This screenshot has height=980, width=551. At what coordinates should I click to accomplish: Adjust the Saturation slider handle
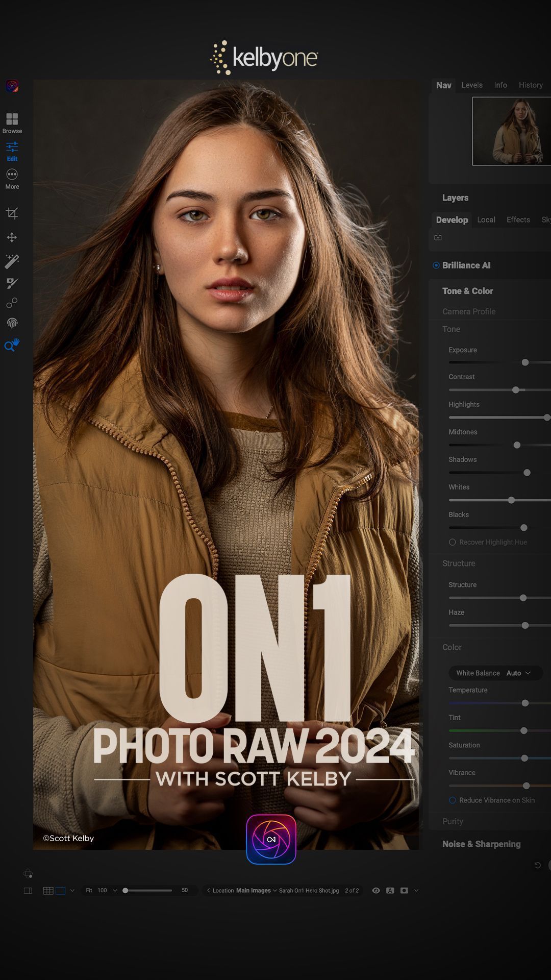(x=524, y=758)
